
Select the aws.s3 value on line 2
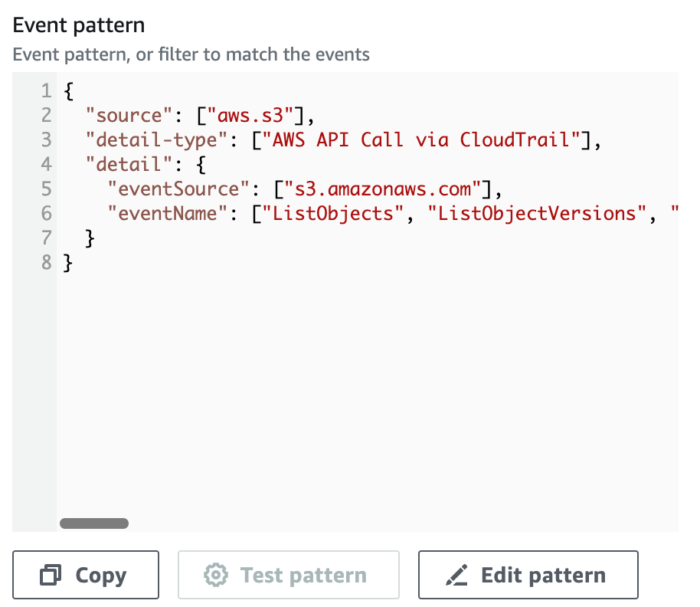(x=253, y=115)
